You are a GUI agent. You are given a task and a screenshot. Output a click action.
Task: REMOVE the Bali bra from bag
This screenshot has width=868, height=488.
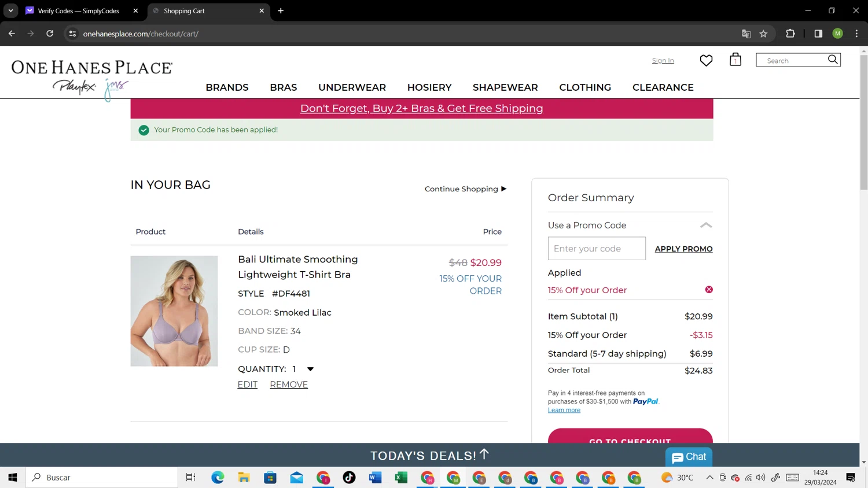(x=289, y=385)
